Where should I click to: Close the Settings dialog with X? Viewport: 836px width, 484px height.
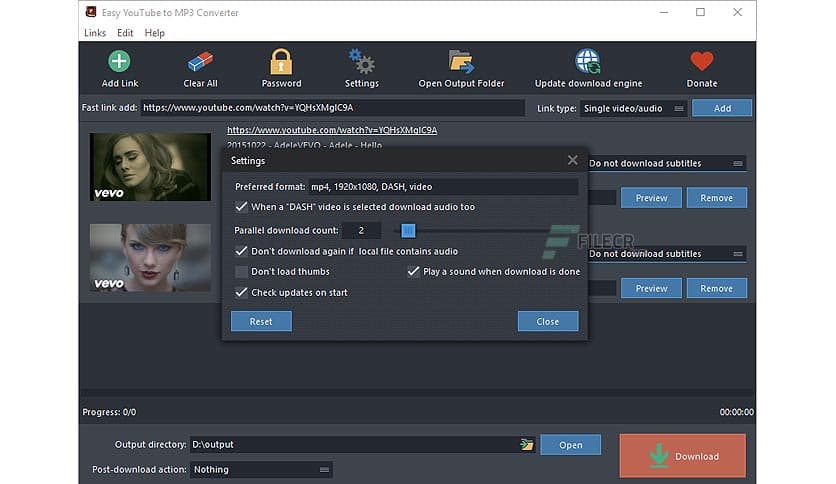(x=573, y=160)
